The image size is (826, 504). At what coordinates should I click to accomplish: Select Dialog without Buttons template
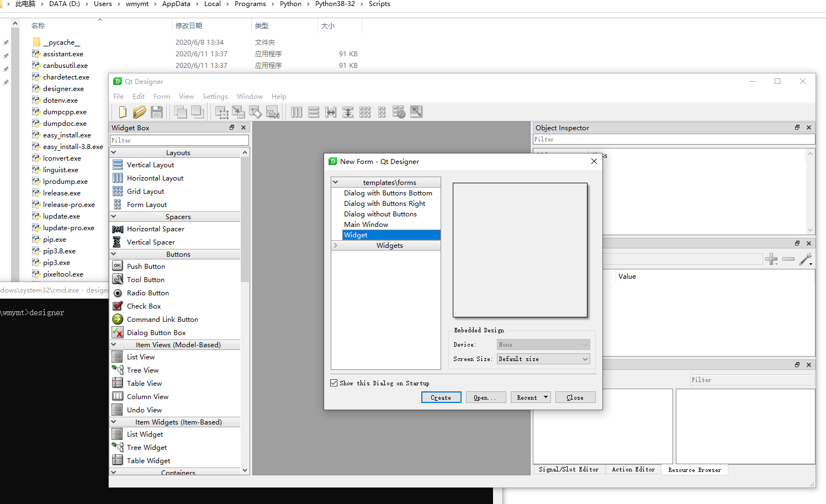click(x=380, y=214)
